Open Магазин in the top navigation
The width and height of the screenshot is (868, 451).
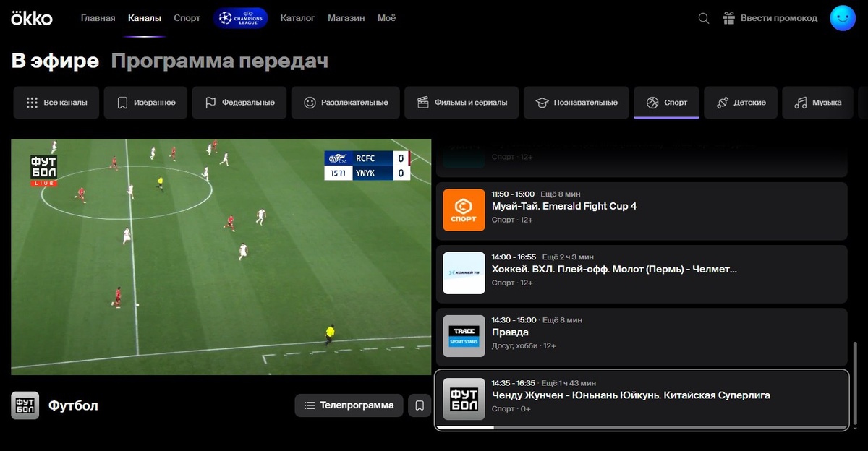pos(346,18)
